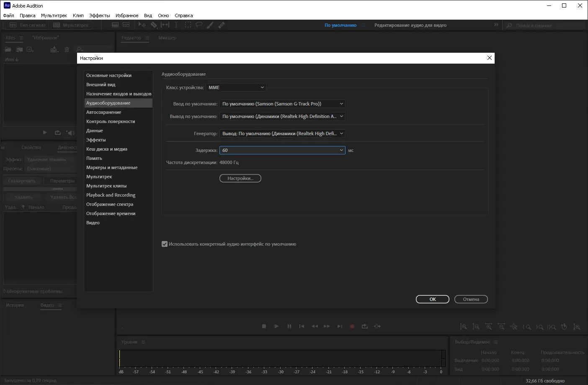This screenshot has width=588, height=385.
Task: Click the Задержка latency input field
Action: click(x=282, y=150)
